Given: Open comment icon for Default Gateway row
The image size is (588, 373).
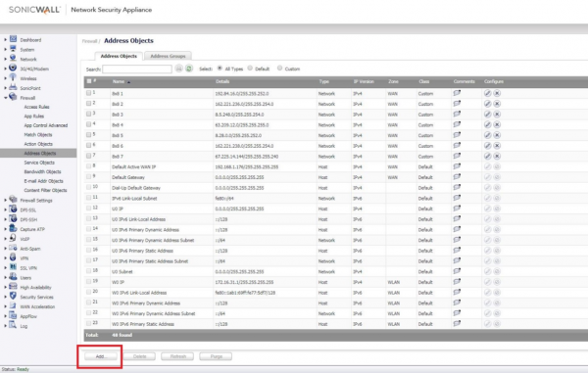Looking at the screenshot, I should pos(457,177).
